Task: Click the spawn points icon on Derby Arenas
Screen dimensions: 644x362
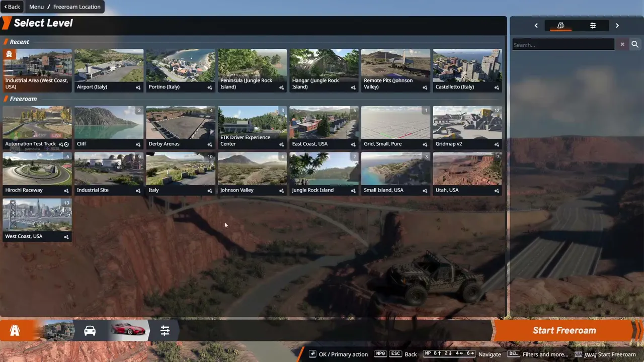Action: click(210, 144)
